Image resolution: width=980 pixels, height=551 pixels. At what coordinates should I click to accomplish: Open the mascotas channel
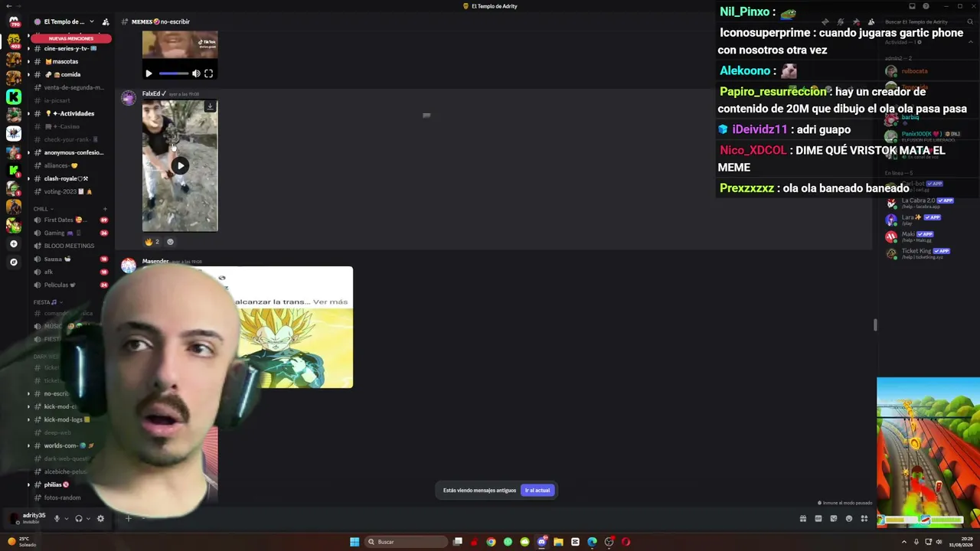(x=70, y=61)
